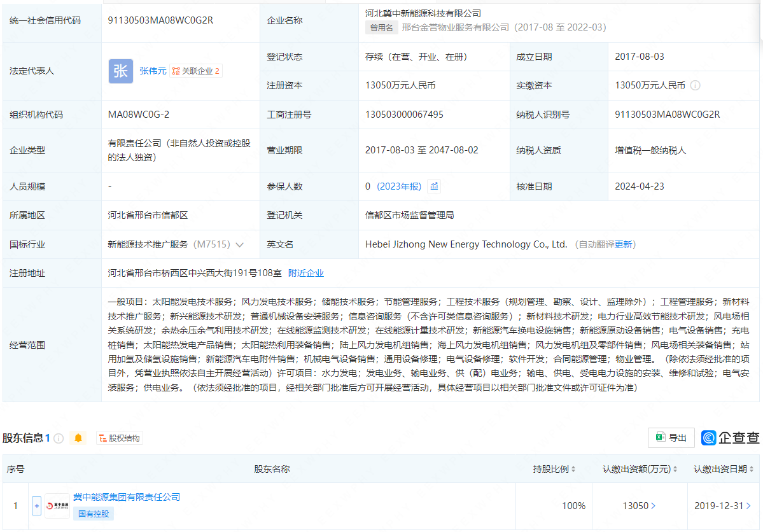Screen dimensions: 763x532
Task: Click the bell alert icon beside 股东信息
Action: [x=78, y=438]
